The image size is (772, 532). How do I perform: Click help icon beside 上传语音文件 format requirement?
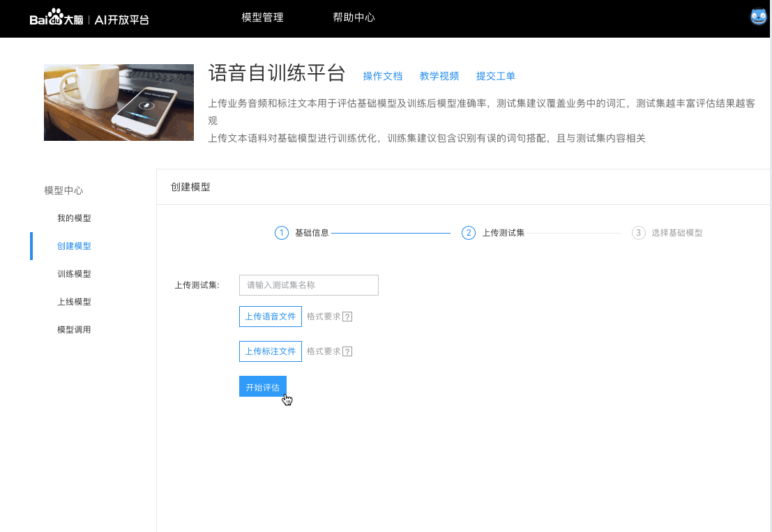[x=347, y=317]
